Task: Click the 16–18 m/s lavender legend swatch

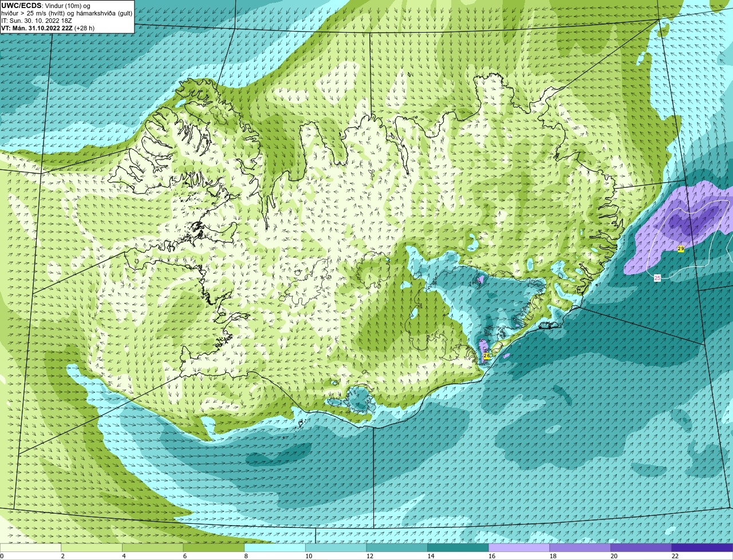Action: click(x=519, y=547)
